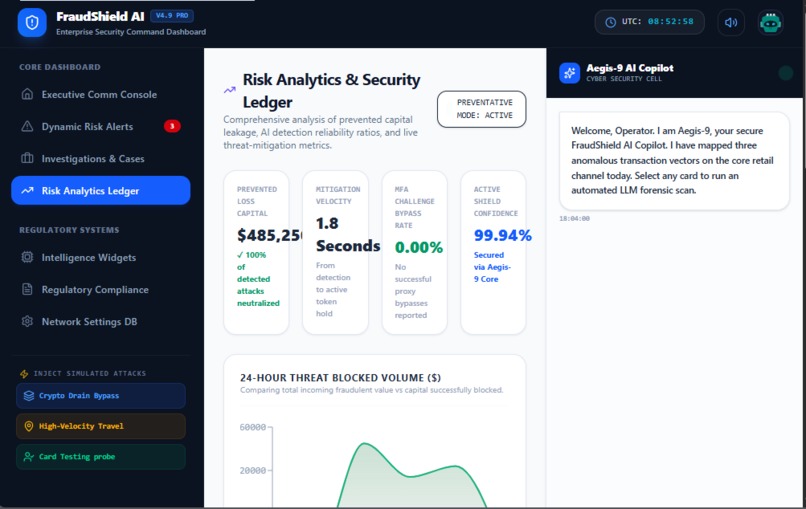Toggle the sound speaker icon in the header
This screenshot has height=509, width=806.
[730, 23]
